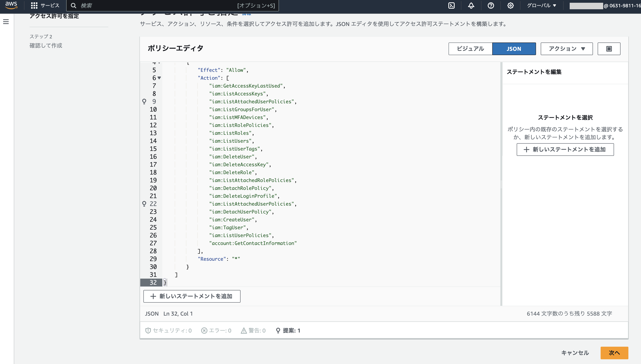This screenshot has width=641, height=364.
Task: Click line with iam:ListUsers
Action: tap(231, 141)
